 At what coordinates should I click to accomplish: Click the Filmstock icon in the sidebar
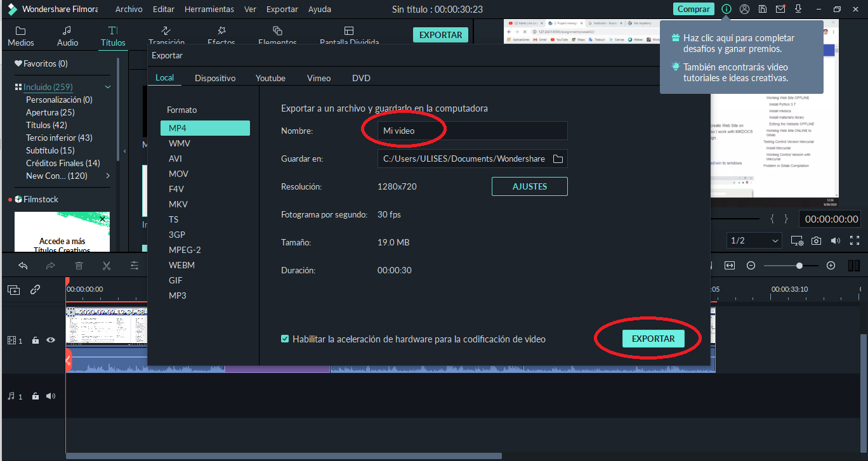[18, 199]
